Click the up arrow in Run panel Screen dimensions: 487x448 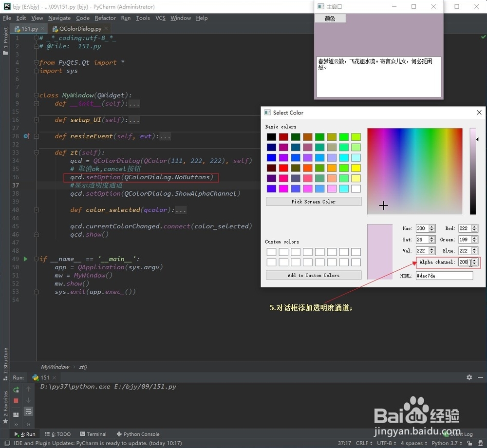pyautogui.click(x=28, y=389)
